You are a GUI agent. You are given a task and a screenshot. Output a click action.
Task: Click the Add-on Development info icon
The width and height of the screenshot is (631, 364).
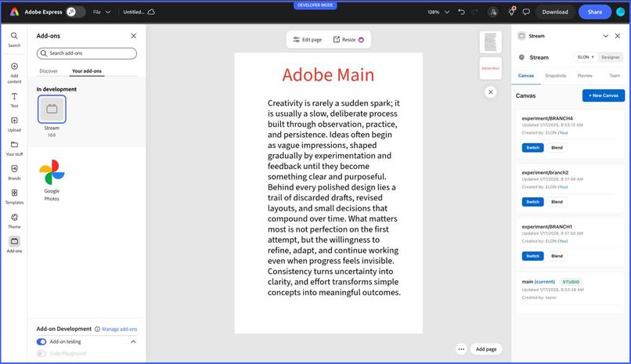[x=97, y=329]
